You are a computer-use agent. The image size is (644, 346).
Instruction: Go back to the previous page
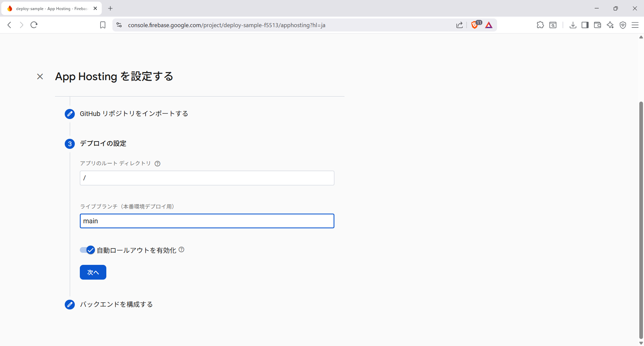click(x=9, y=25)
